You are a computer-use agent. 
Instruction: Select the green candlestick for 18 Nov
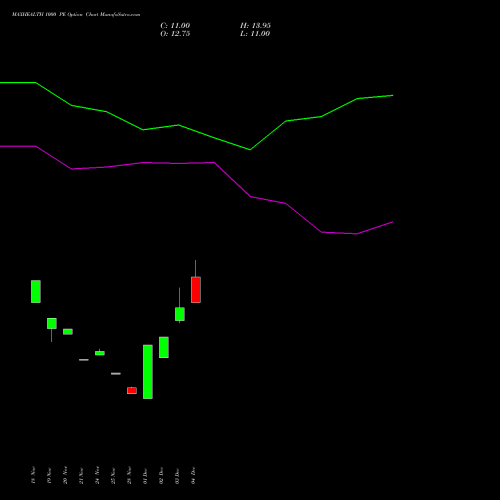[36, 291]
